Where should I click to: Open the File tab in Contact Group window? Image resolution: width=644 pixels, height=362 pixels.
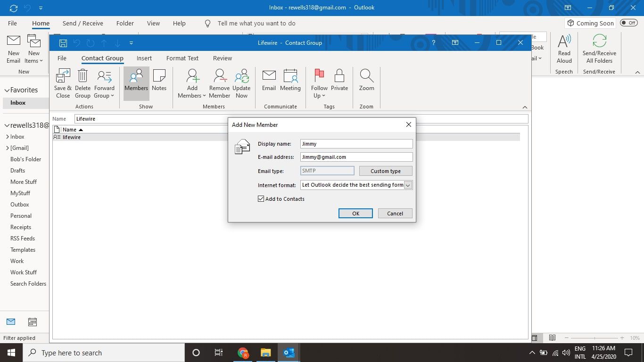62,58
